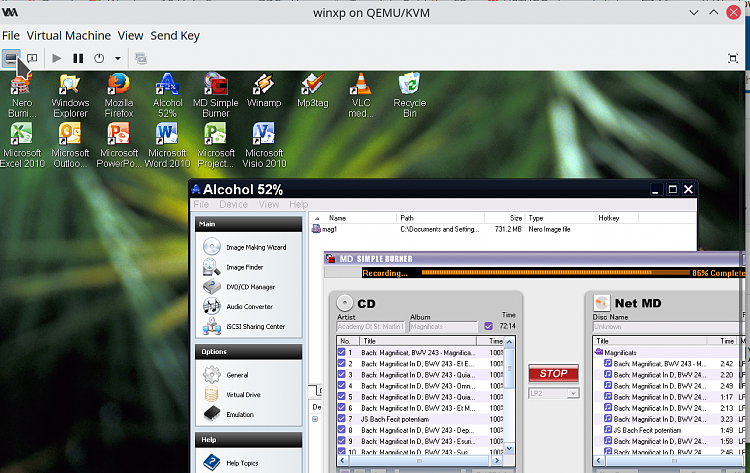
Task: Toggle the select-all checkbox beside 72:14
Action: (488, 326)
